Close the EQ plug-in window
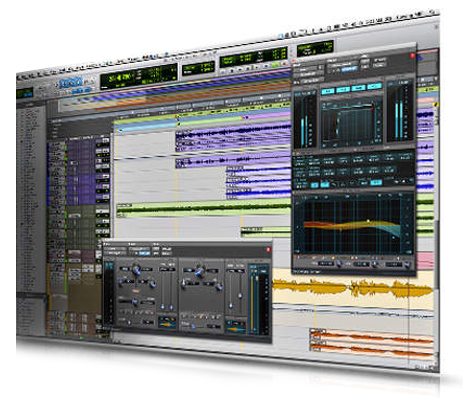Viewport: 463px width, 398px height. (412, 55)
